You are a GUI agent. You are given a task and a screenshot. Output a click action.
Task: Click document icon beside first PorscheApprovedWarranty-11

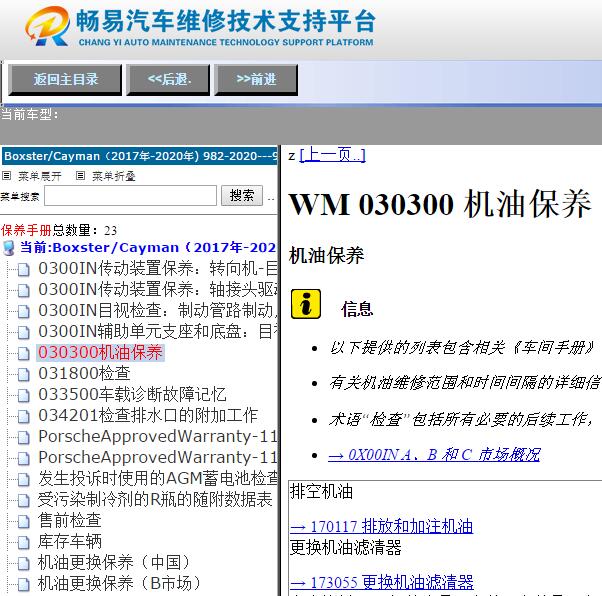[23, 438]
